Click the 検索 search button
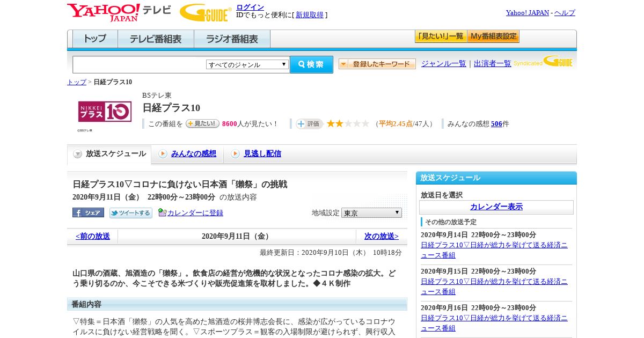The height and width of the screenshot is (338, 644). coord(311,64)
